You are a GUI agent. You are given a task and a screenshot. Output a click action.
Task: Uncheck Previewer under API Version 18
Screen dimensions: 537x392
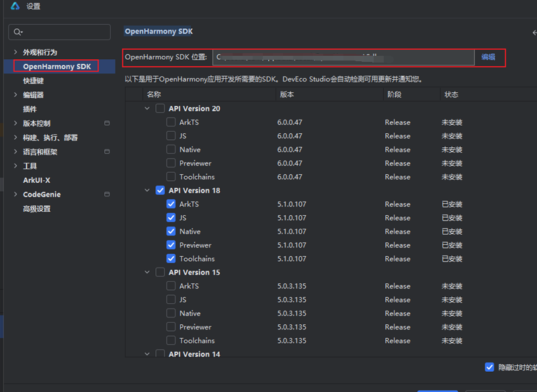[171, 245]
